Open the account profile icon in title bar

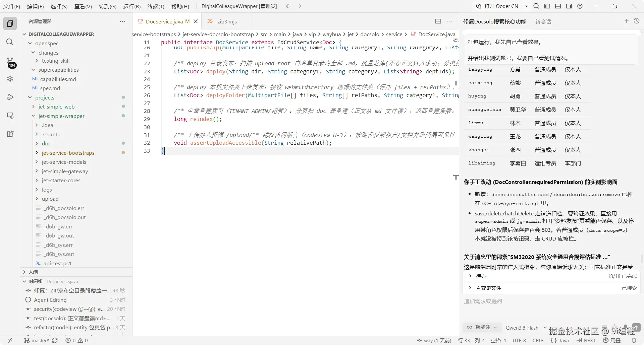(x=580, y=6)
